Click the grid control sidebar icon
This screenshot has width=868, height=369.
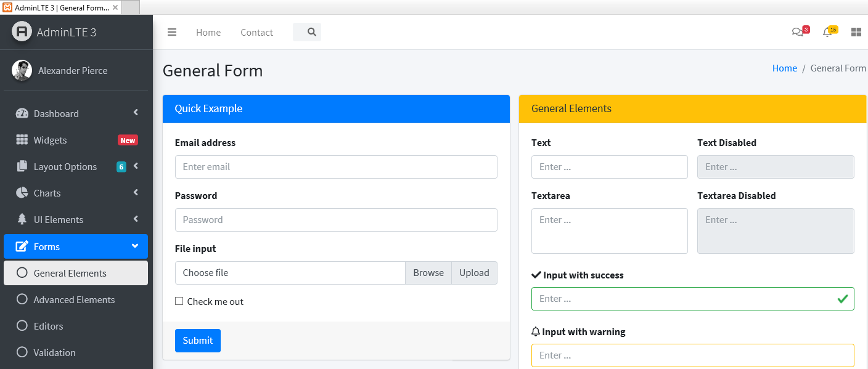tap(856, 33)
